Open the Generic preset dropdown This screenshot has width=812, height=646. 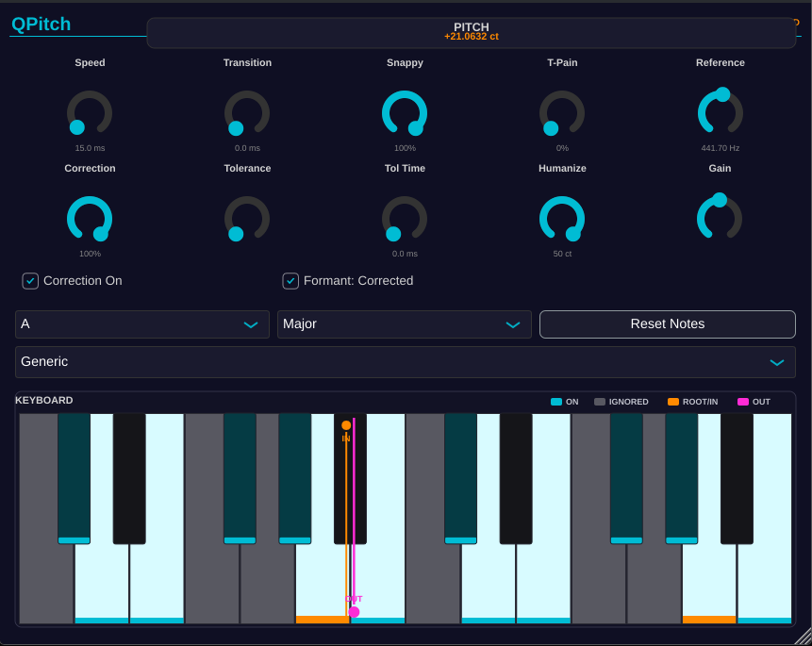[406, 362]
